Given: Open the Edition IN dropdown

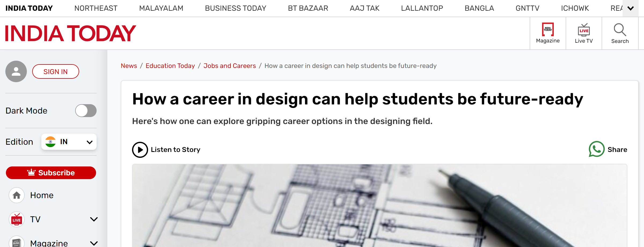Looking at the screenshot, I should pos(69,142).
